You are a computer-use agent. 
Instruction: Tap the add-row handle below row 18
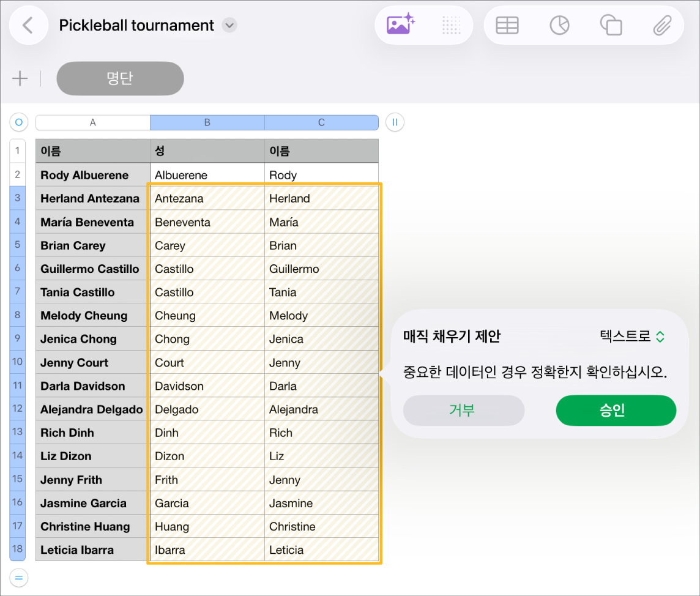click(19, 578)
